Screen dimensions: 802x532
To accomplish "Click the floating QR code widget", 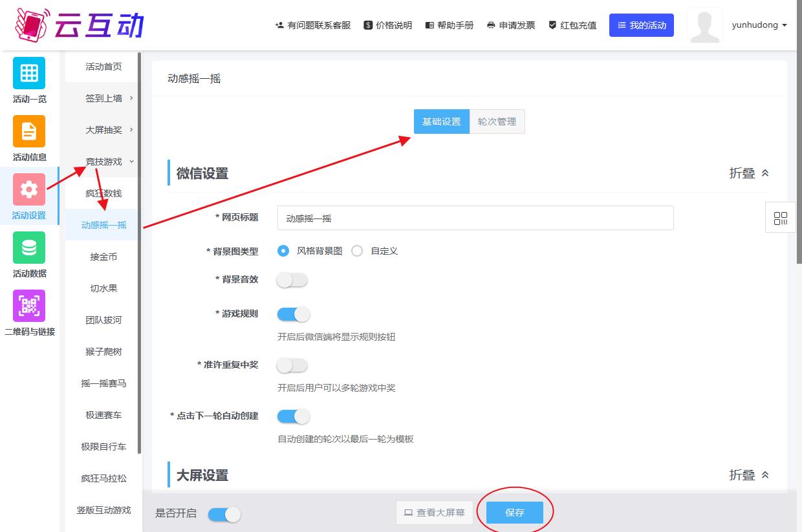I will click(781, 218).
